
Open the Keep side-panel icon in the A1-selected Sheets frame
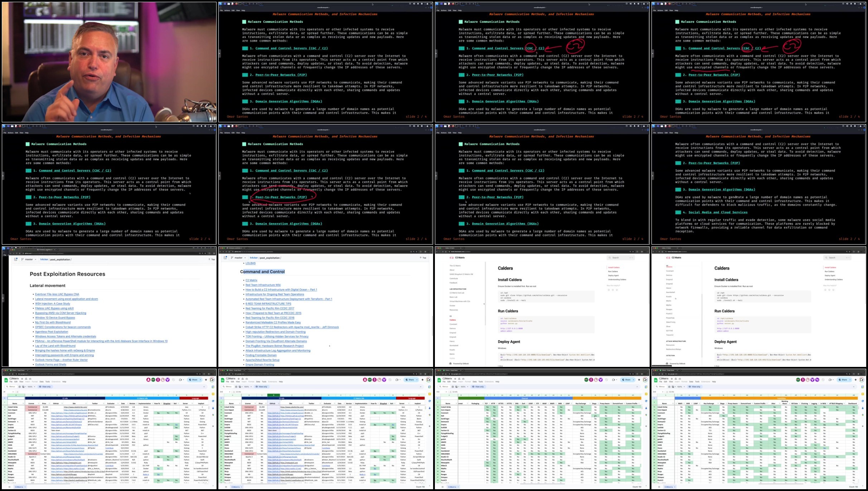click(213, 394)
